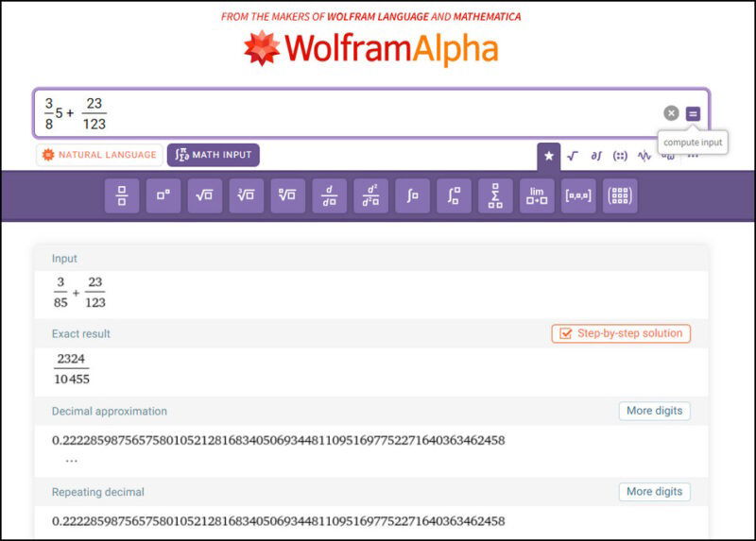
Task: Show more digits for Repeating decimal
Action: point(654,492)
